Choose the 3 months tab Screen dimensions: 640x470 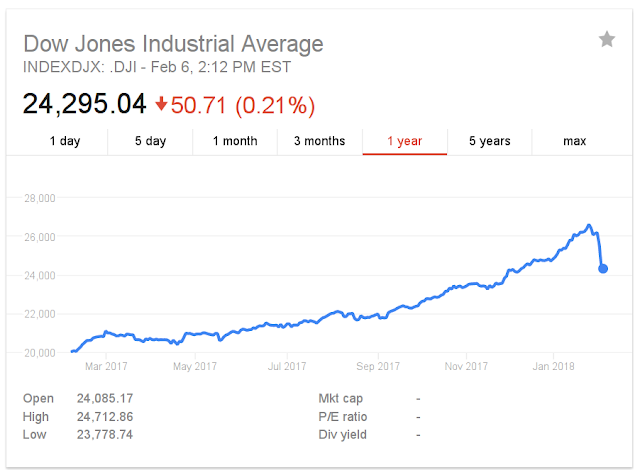tap(320, 142)
